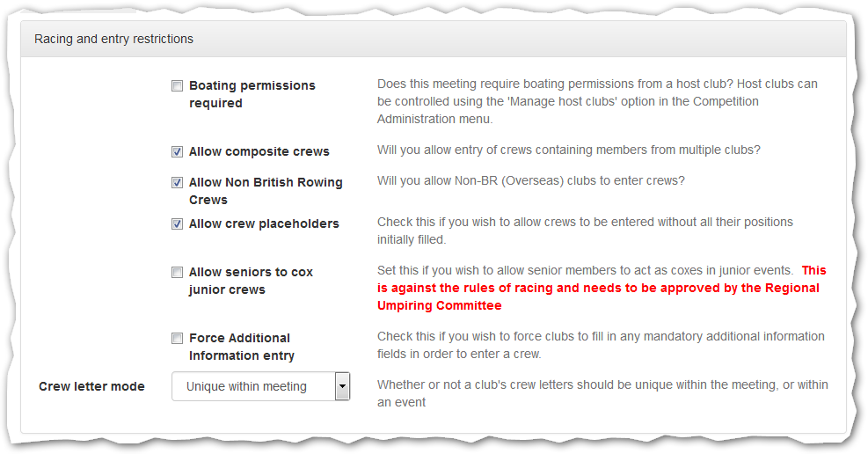Click the arrow button on 'Unique within meeting' dropdown

pyautogui.click(x=342, y=386)
